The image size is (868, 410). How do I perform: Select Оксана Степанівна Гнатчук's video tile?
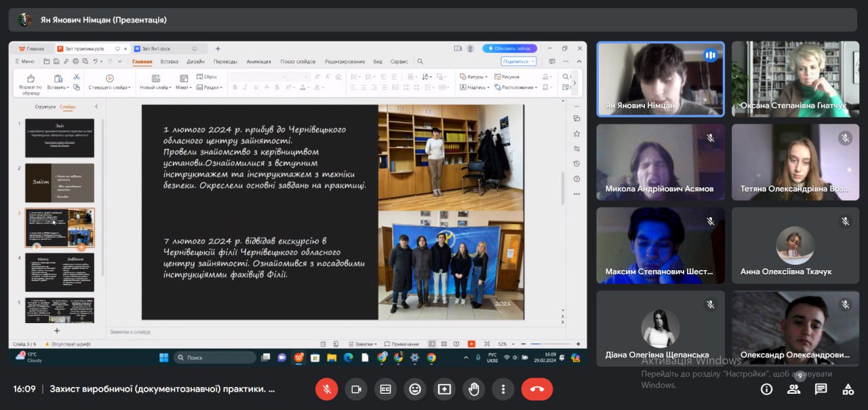tap(795, 79)
